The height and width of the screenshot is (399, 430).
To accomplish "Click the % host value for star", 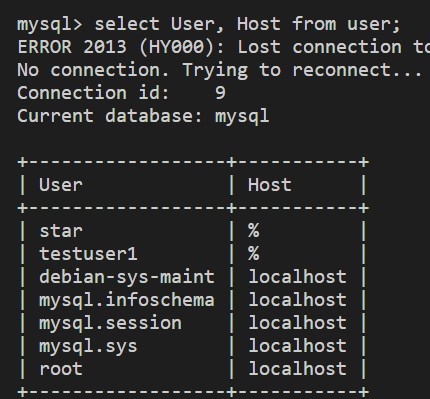I will coord(254,231).
